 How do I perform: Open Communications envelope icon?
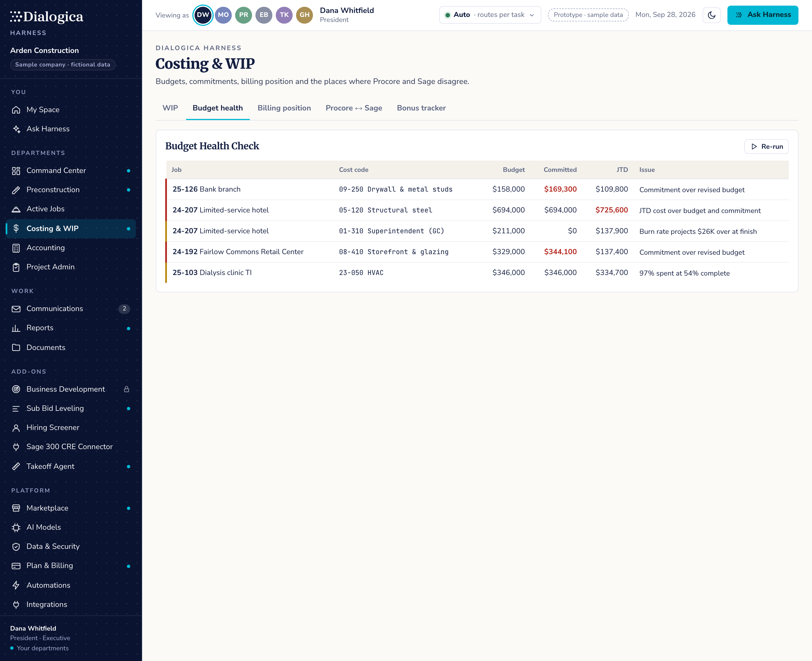(x=16, y=309)
